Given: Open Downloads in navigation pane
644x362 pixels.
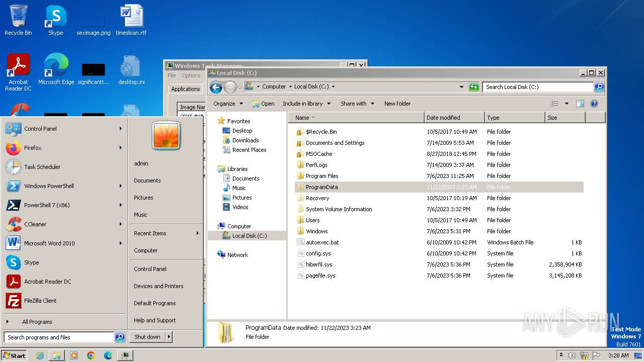Looking at the screenshot, I should (x=246, y=140).
